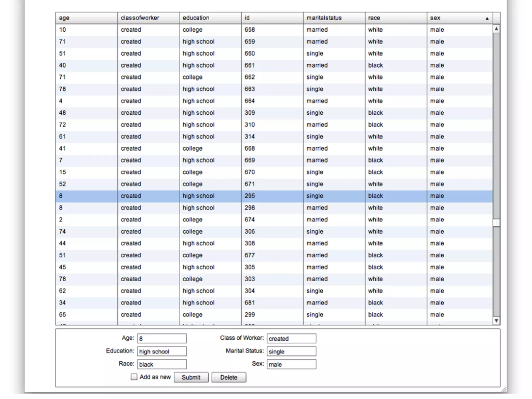The image size is (532, 399).
Task: Click the scrollbar up arrow
Action: [x=496, y=29]
